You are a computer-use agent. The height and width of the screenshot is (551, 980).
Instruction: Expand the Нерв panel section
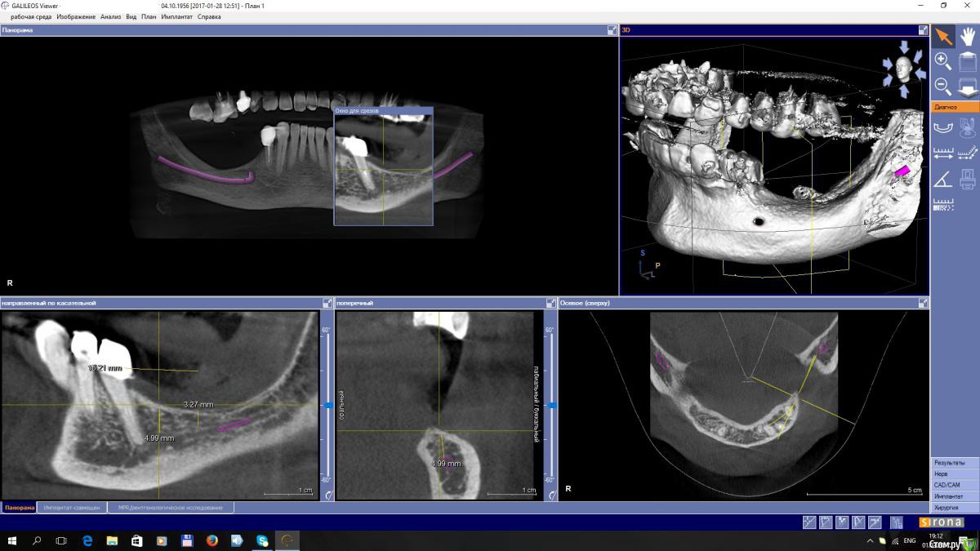[955, 473]
